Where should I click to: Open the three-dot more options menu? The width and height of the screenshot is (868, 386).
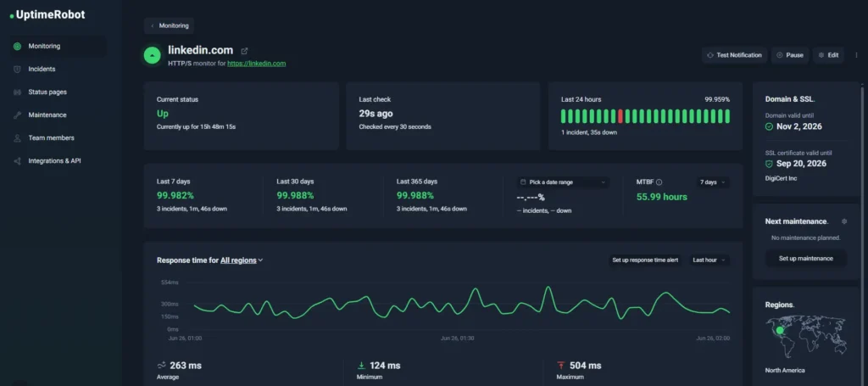(856, 55)
